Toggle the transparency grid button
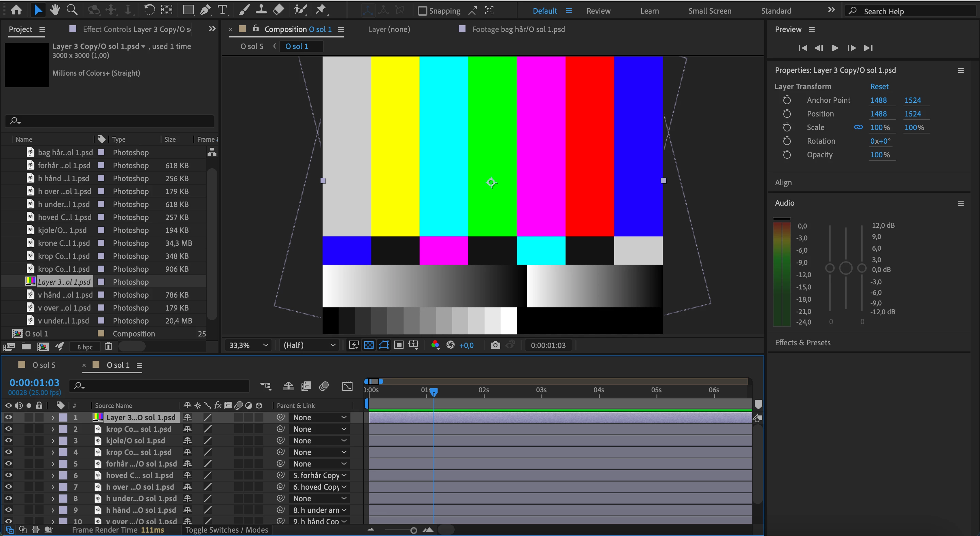Image resolution: width=980 pixels, height=536 pixels. tap(369, 345)
